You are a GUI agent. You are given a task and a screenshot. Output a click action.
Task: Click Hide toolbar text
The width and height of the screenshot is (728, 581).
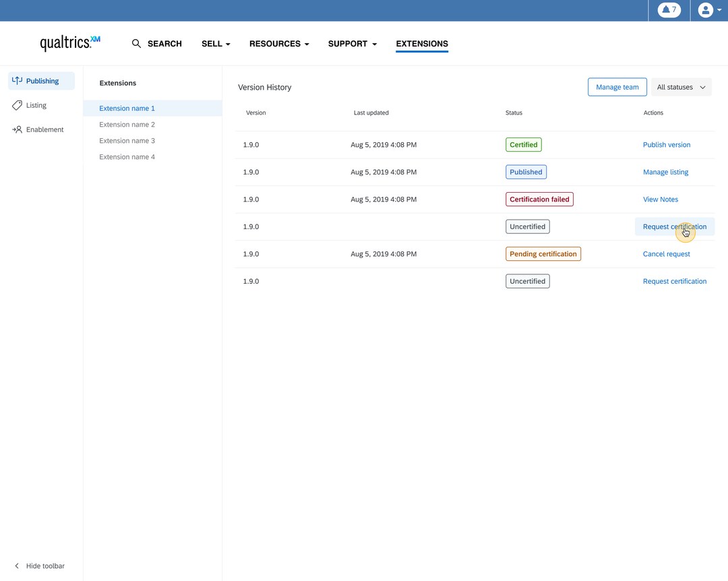pos(46,565)
